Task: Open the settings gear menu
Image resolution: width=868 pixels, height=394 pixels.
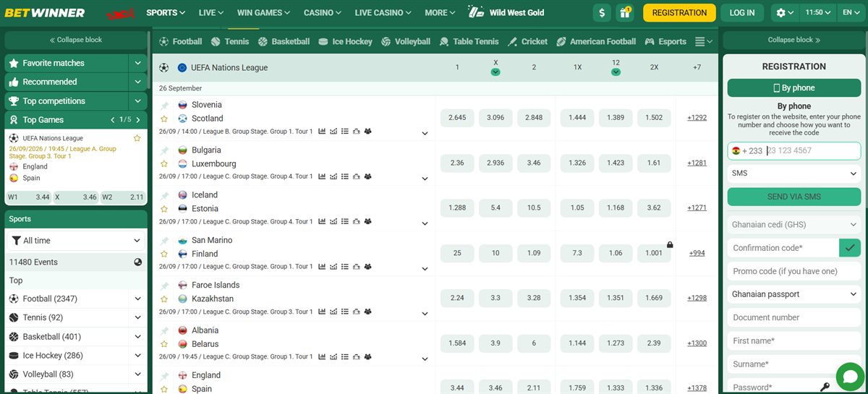Action: pos(784,12)
